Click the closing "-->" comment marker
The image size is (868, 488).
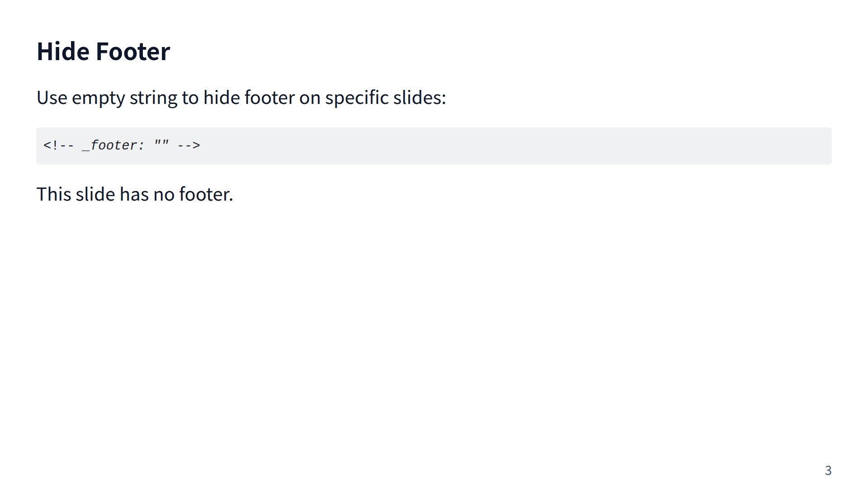(x=189, y=145)
